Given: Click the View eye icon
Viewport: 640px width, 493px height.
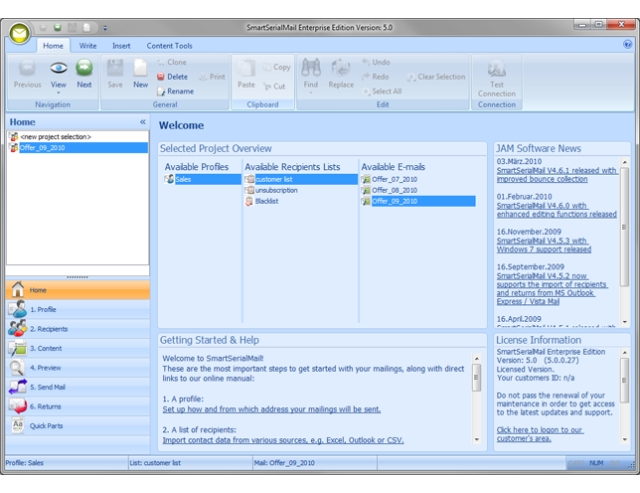Looking at the screenshot, I should [x=58, y=68].
